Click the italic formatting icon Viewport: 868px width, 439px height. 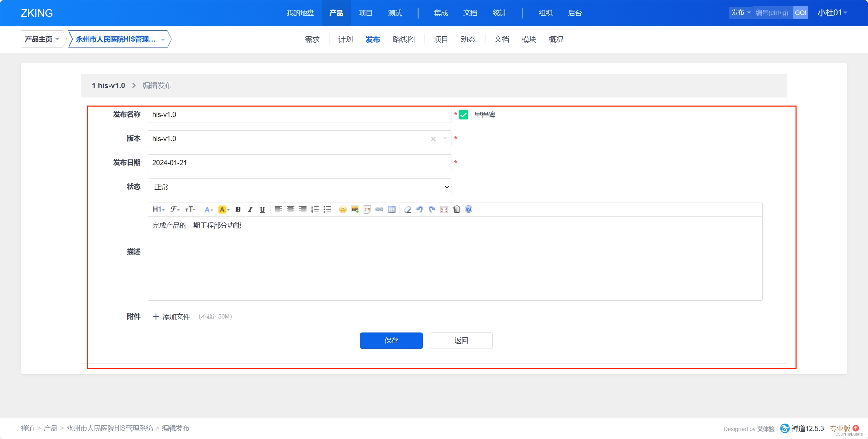tap(250, 210)
